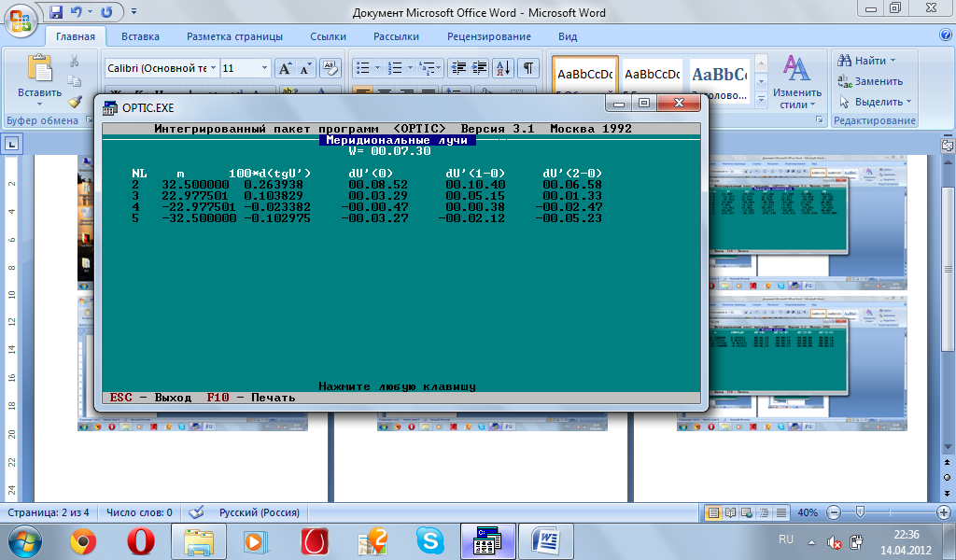Open Skype from the taskbar
Image resolution: width=956 pixels, height=560 pixels.
(429, 541)
